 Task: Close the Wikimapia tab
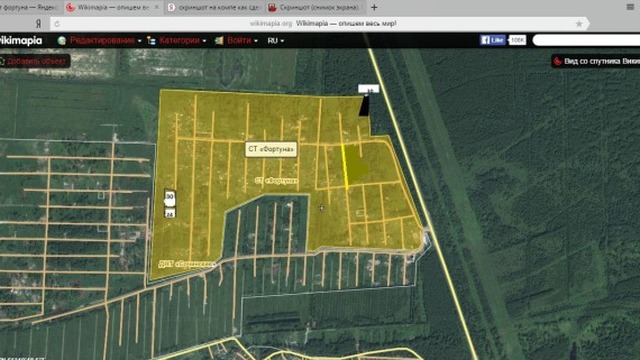point(157,7)
